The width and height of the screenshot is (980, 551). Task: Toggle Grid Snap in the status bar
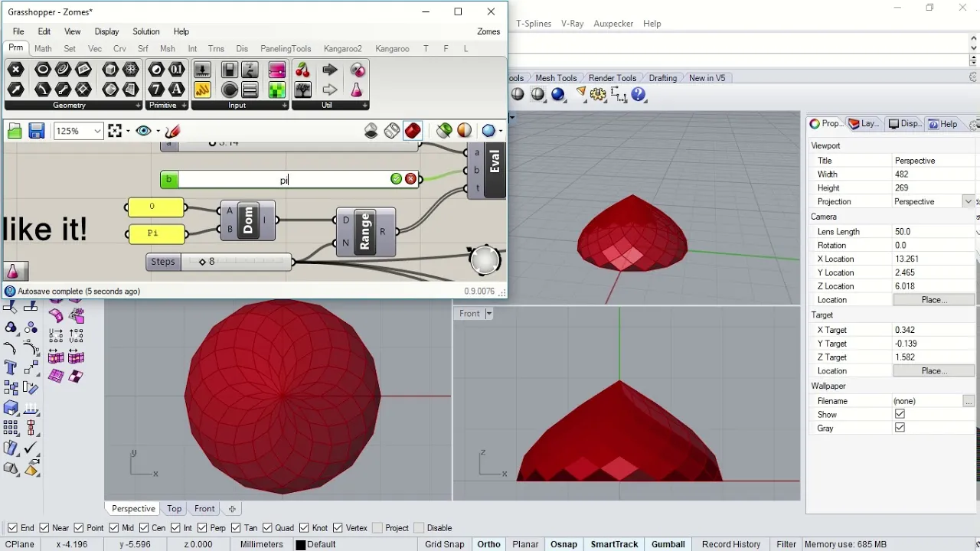445,544
